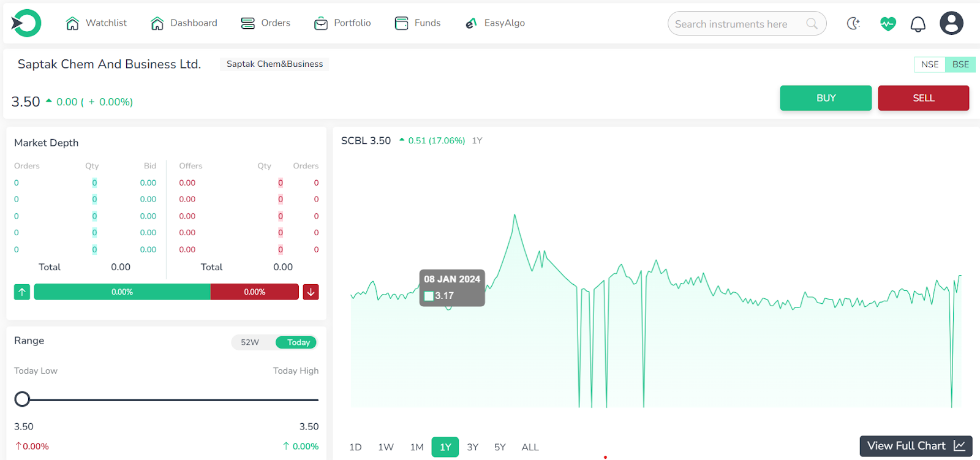Set chart period to 1Y
The width and height of the screenshot is (980, 460).
(x=445, y=447)
